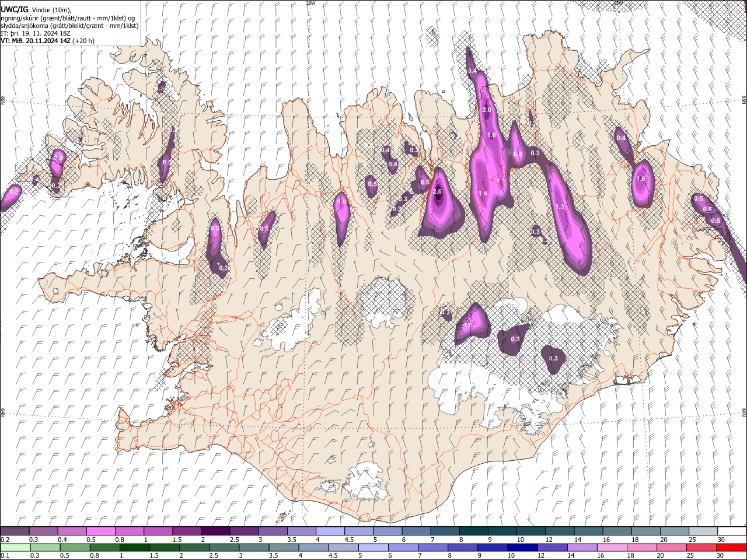Click the 1.4 snowfall value on the map
The height and width of the screenshot is (560, 747).
click(x=483, y=194)
